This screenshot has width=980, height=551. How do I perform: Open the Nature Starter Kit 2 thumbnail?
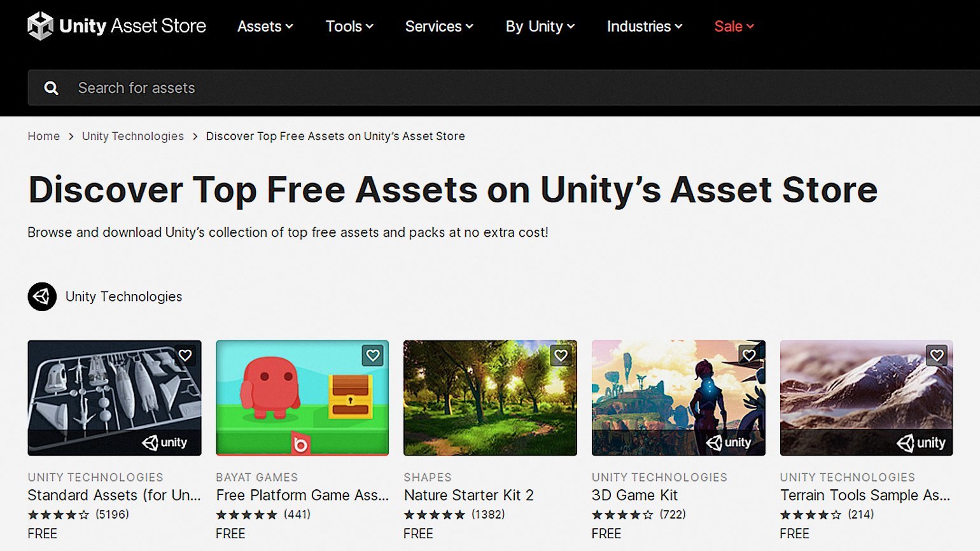[x=490, y=398]
